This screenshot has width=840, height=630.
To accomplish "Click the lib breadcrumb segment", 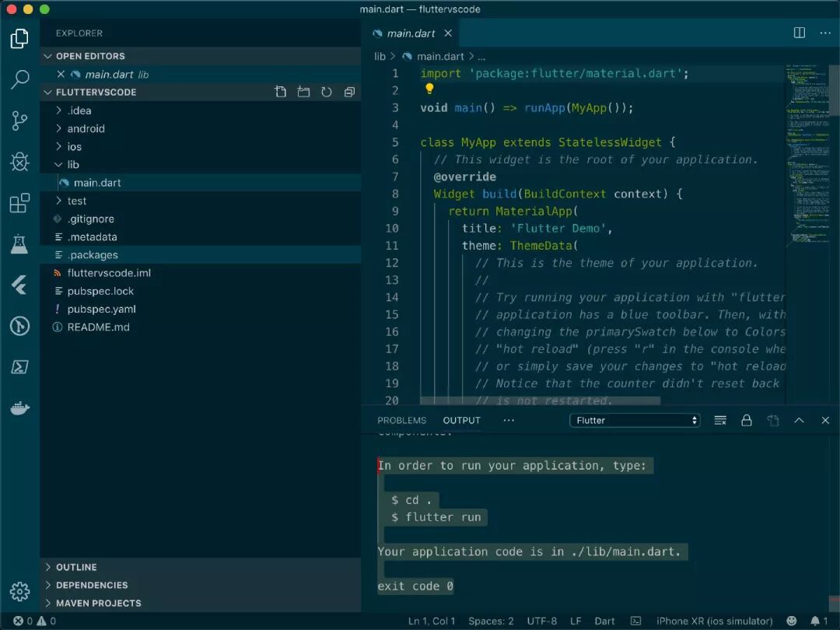I will click(380, 56).
